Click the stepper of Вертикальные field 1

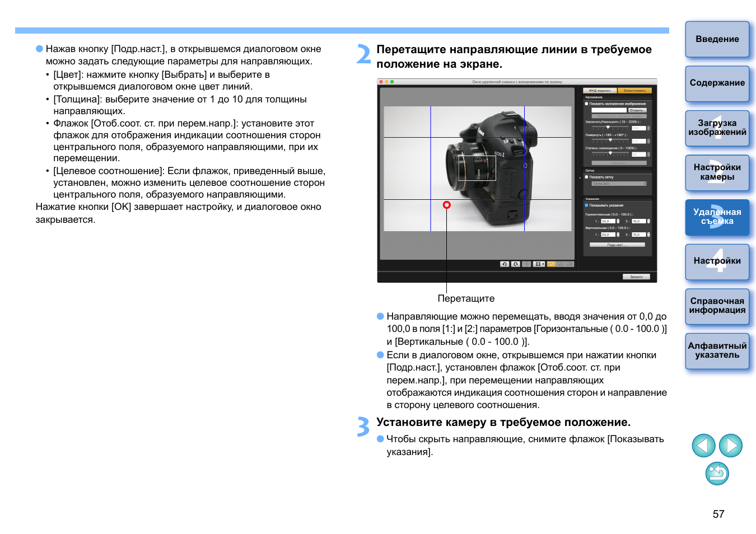618,235
